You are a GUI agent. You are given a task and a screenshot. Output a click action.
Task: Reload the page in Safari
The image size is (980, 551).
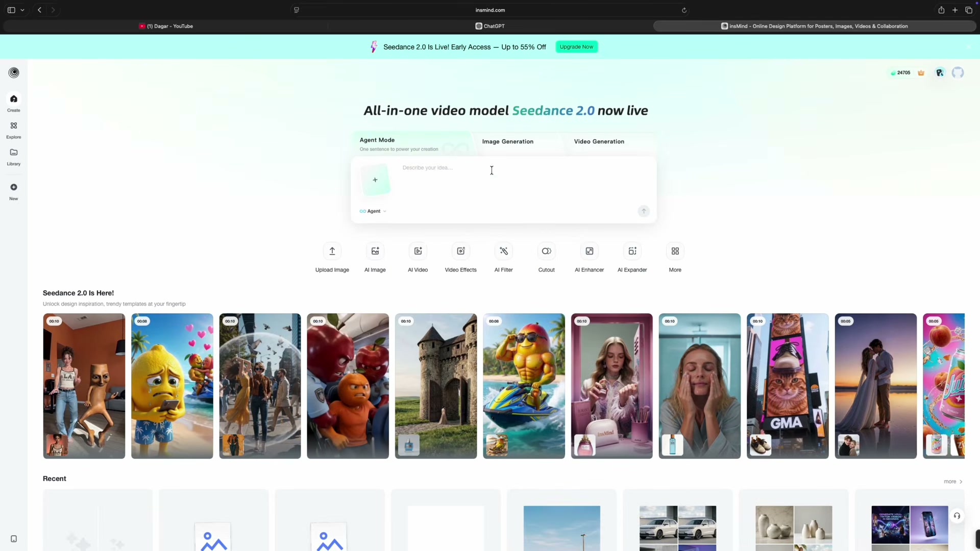tap(684, 10)
